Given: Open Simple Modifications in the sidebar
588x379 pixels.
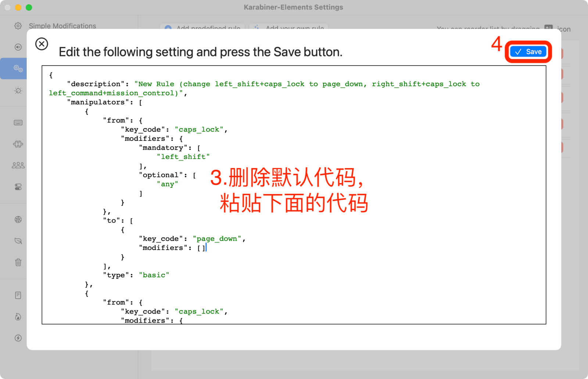Looking at the screenshot, I should click(x=55, y=26).
